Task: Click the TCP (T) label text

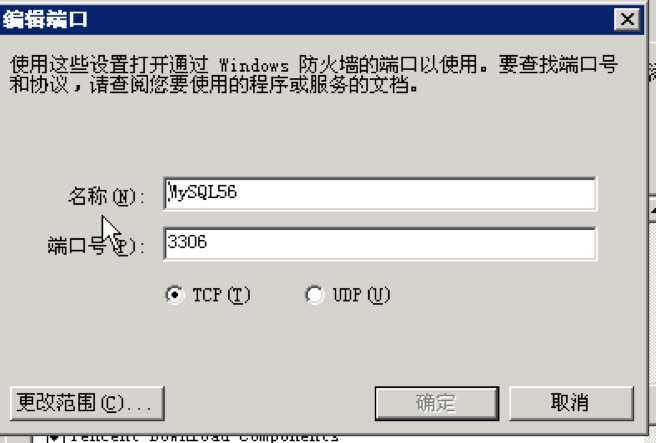Action: pyautogui.click(x=221, y=295)
